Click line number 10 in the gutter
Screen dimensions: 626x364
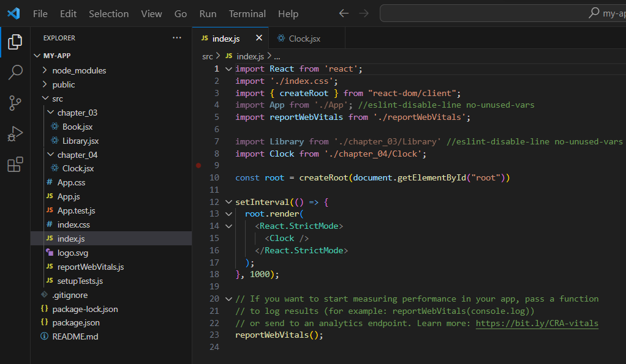214,177
